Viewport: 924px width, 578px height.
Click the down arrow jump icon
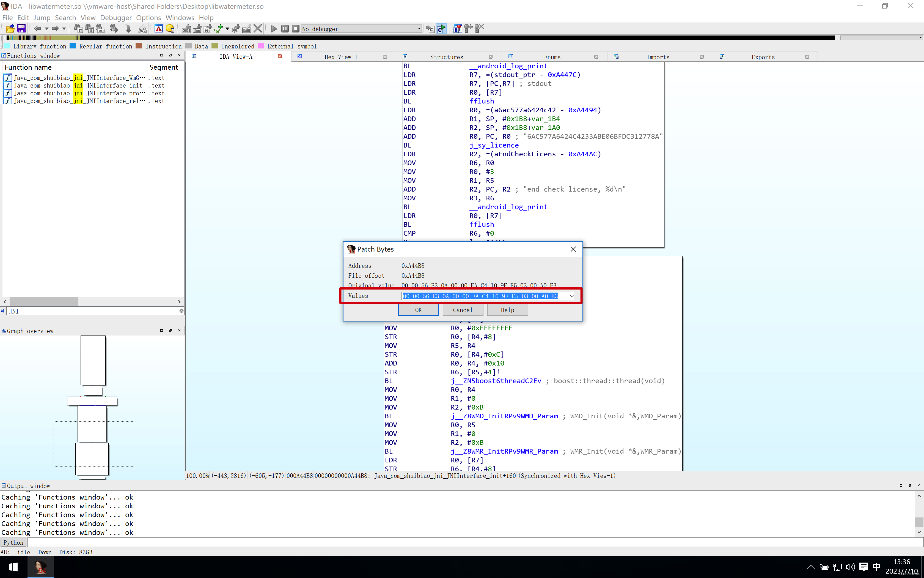[128, 29]
